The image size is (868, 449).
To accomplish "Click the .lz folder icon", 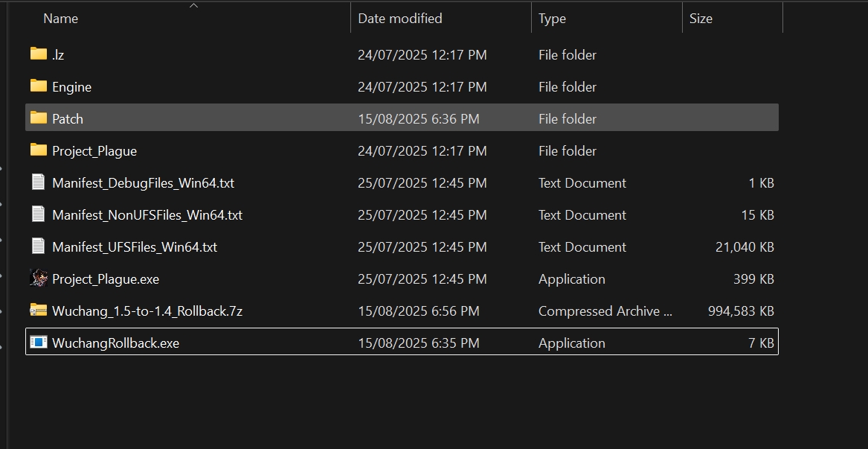I will (39, 54).
